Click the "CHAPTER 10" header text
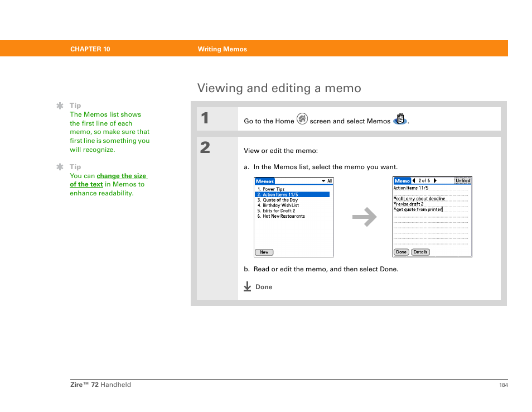Image resolution: width=532 pixels, height=412 pixels. pos(90,49)
